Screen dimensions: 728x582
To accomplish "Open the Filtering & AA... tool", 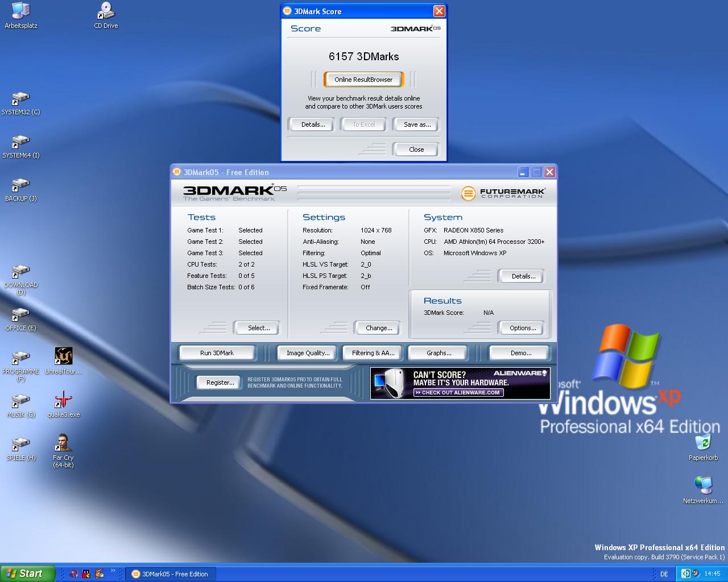I will [373, 353].
